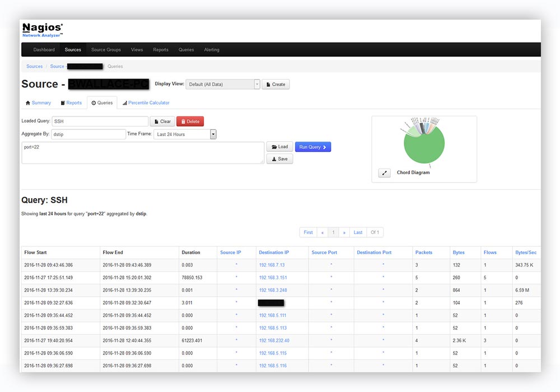Click the expand icon beside Chord Diagram
The width and height of the screenshot is (560, 392).
coord(384,173)
